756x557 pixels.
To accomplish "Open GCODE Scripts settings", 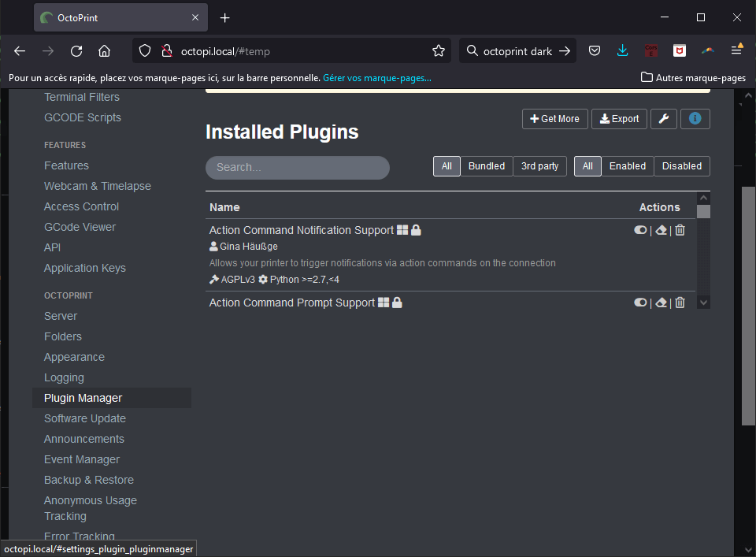I will point(83,117).
